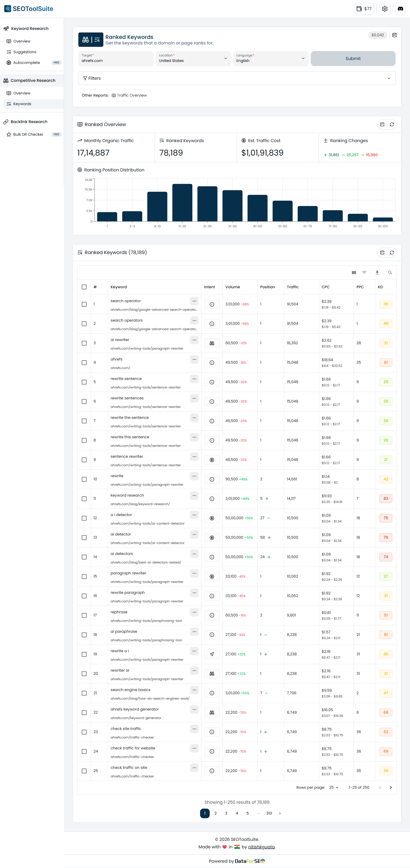Click intent icon for 'a i detector' row
The height and width of the screenshot is (868, 410).
(x=212, y=518)
